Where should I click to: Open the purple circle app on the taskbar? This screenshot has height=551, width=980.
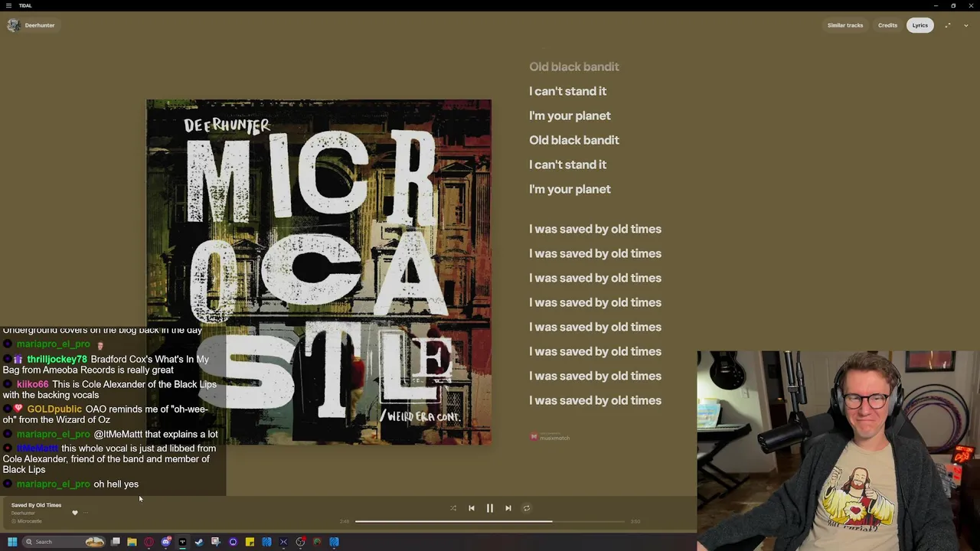(233, 542)
